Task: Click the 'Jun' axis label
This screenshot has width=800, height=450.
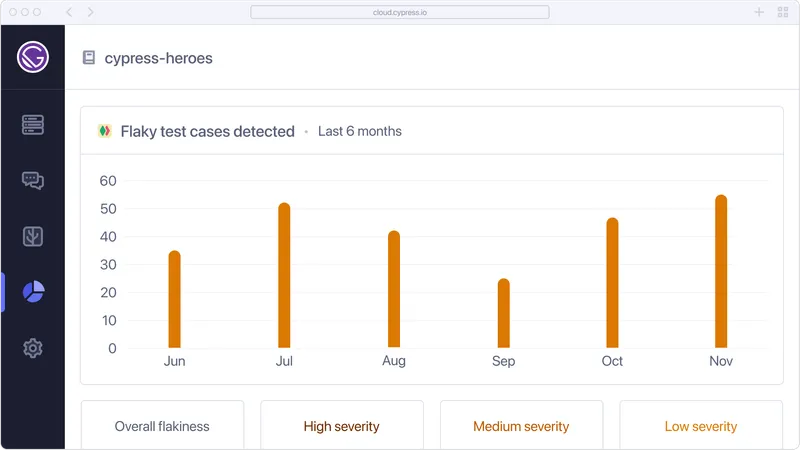Action: (x=174, y=361)
